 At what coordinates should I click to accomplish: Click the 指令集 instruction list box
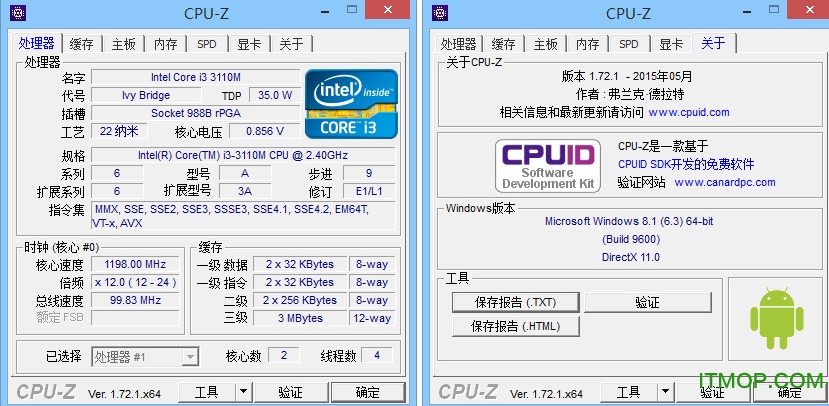coord(243,216)
